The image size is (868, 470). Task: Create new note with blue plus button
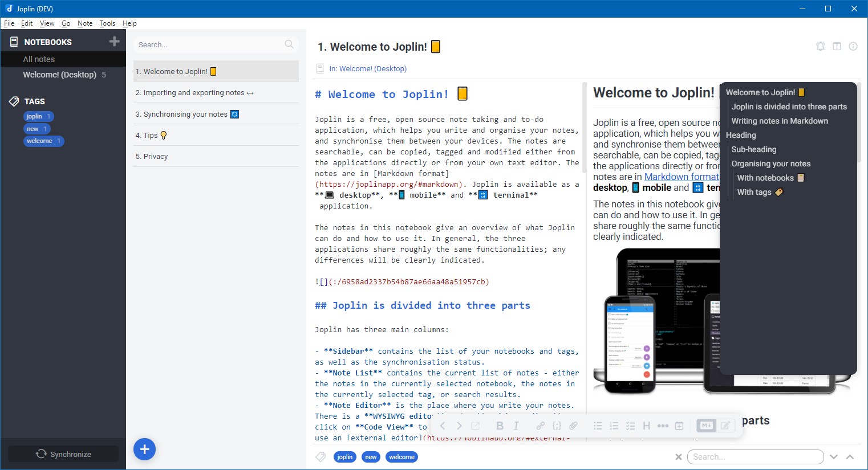click(144, 449)
